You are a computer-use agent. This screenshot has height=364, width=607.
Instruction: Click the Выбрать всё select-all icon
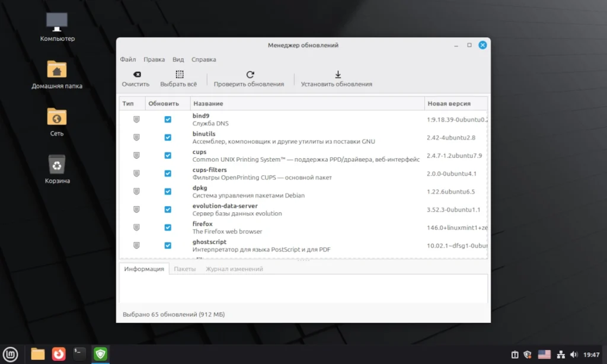click(180, 74)
